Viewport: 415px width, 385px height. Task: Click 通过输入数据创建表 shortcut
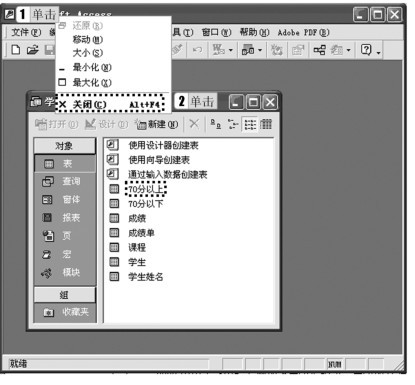pyautogui.click(x=168, y=174)
